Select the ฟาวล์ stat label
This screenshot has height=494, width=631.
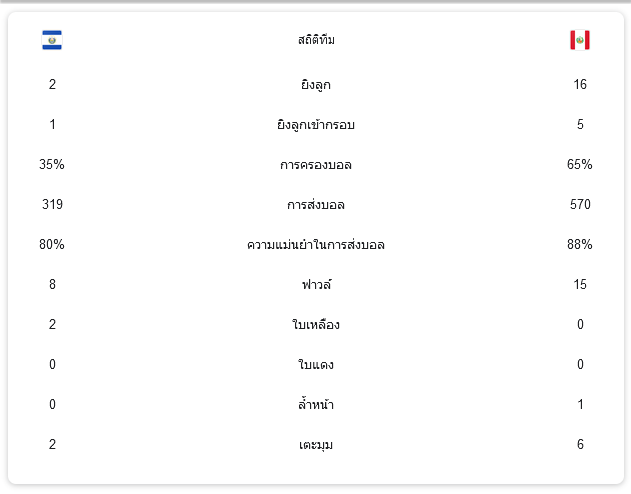click(x=316, y=284)
